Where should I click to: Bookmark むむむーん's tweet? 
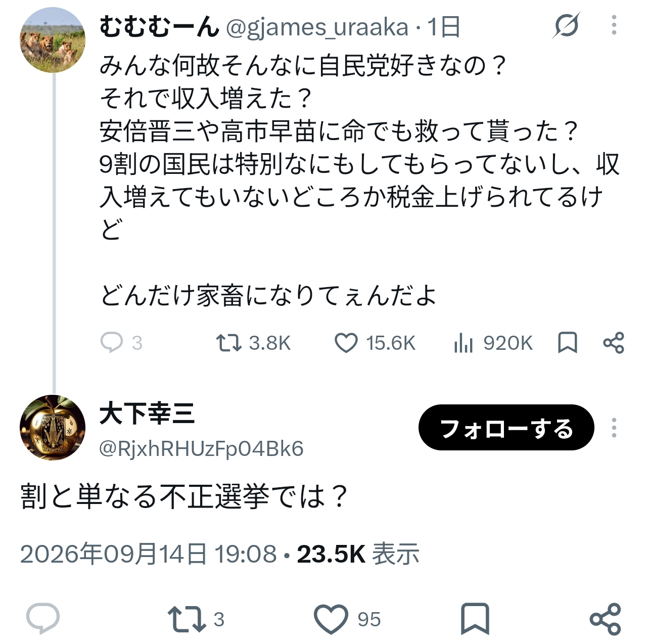(x=568, y=343)
